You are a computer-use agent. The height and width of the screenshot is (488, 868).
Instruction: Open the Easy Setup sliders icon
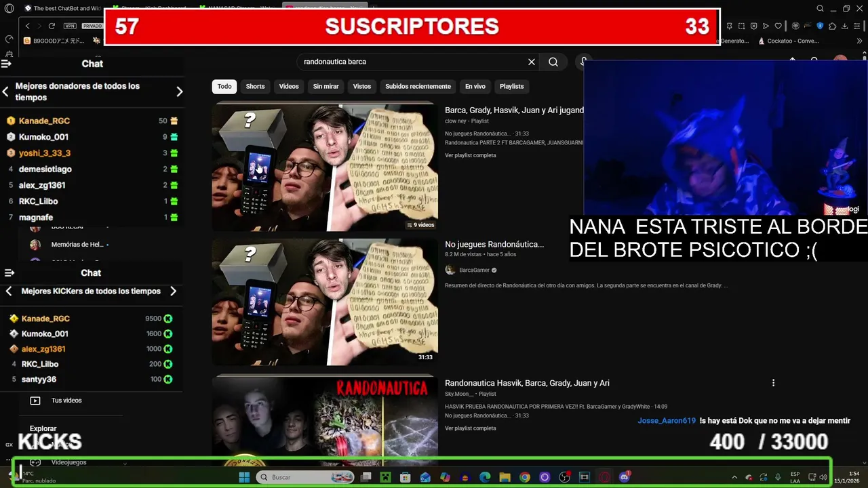(x=858, y=26)
